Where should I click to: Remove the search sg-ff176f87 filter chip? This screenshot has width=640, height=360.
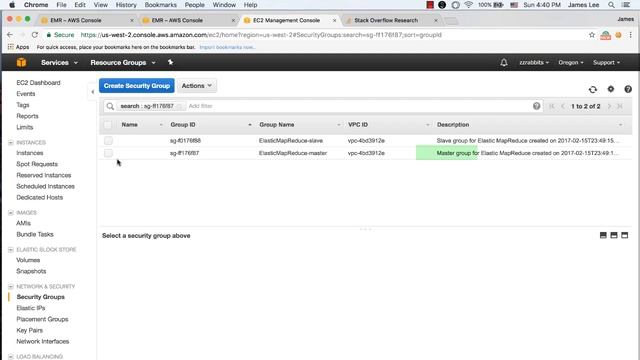(x=179, y=106)
